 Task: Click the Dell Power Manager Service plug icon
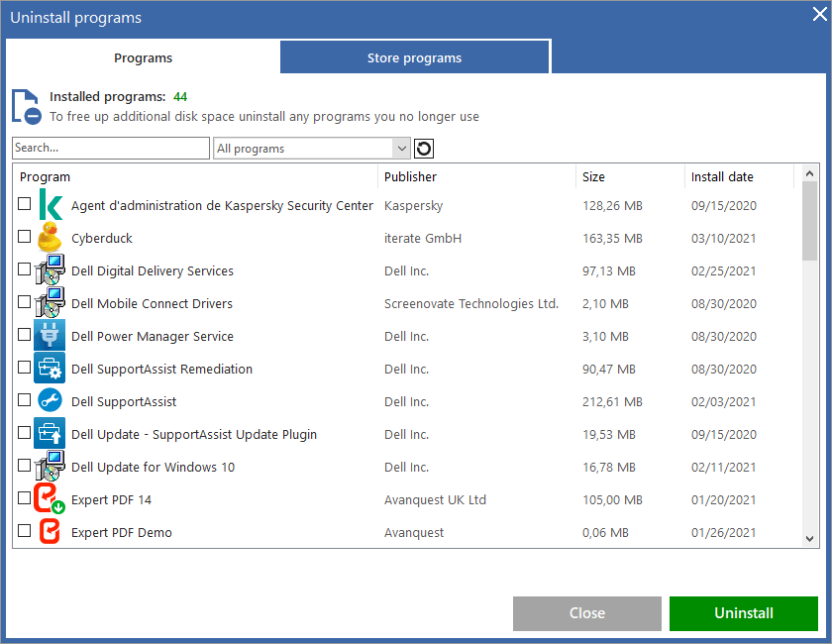[x=50, y=335]
